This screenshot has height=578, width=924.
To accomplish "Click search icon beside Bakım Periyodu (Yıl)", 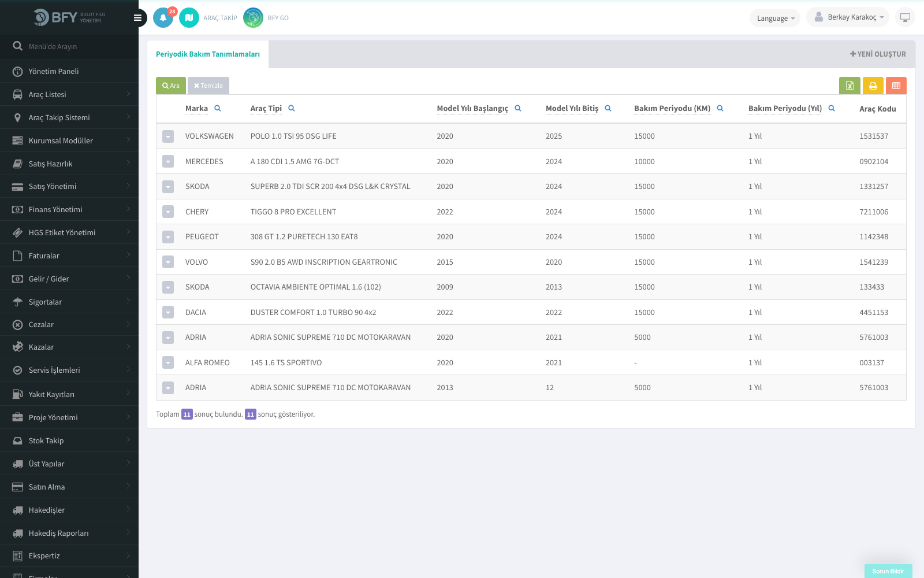I will [x=832, y=108].
